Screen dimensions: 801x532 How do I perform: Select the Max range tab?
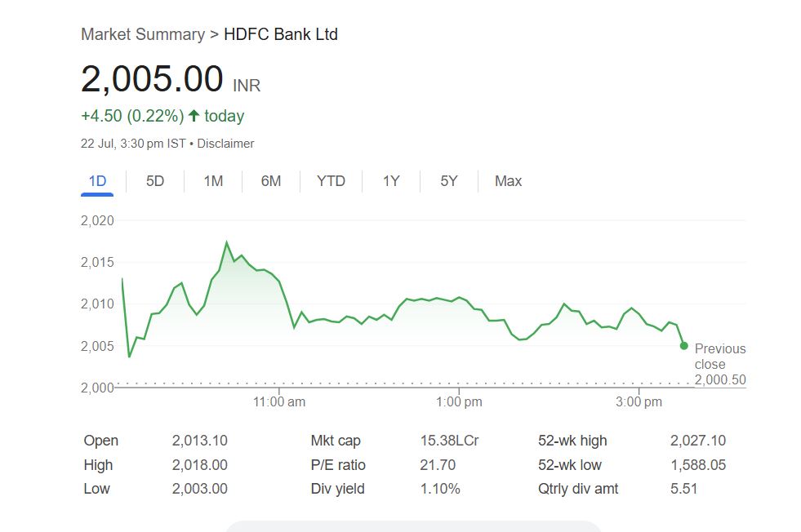pos(508,181)
